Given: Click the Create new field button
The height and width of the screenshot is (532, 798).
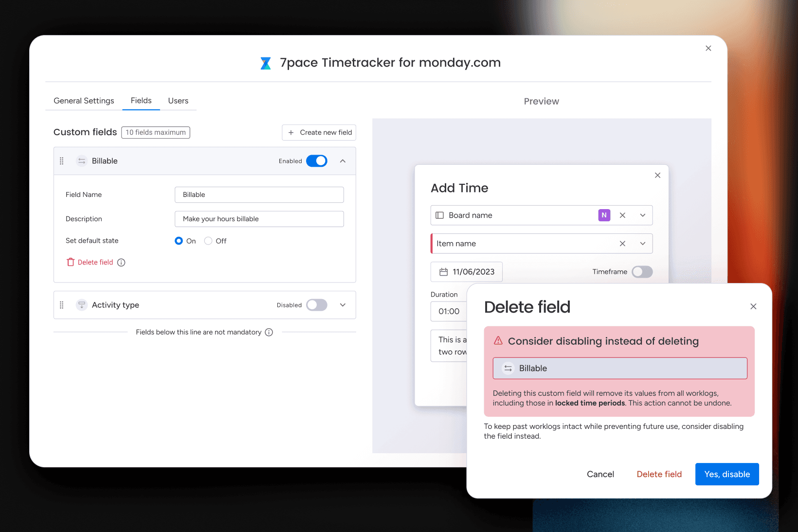Looking at the screenshot, I should click(319, 132).
